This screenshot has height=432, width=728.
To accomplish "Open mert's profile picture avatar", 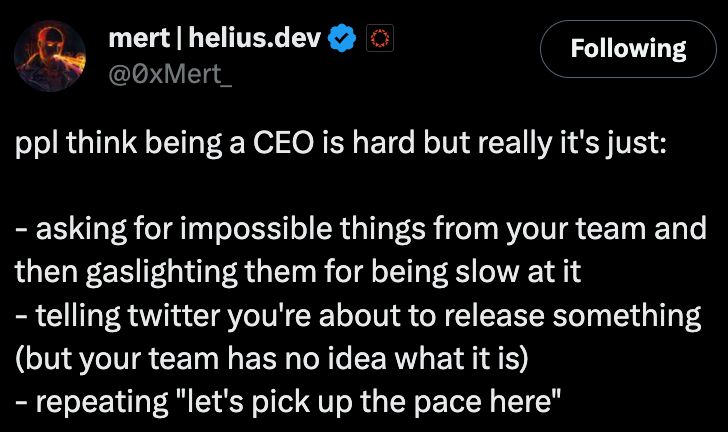I will pos(50,56).
